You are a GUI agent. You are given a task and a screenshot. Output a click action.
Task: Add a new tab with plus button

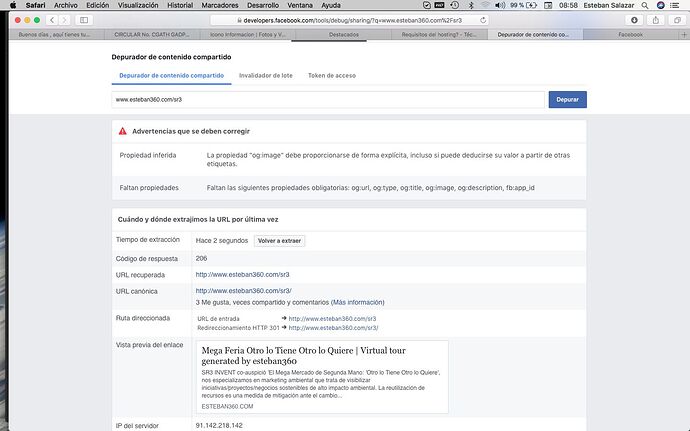click(x=684, y=34)
